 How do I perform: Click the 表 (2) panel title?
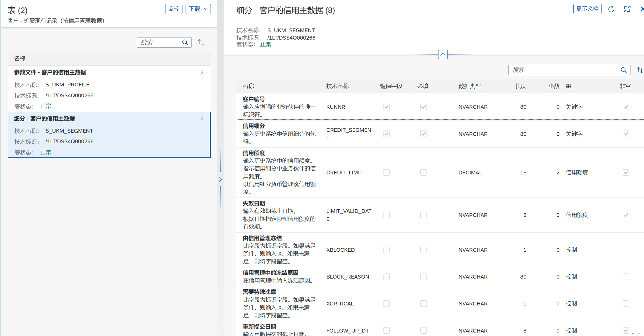(18, 10)
